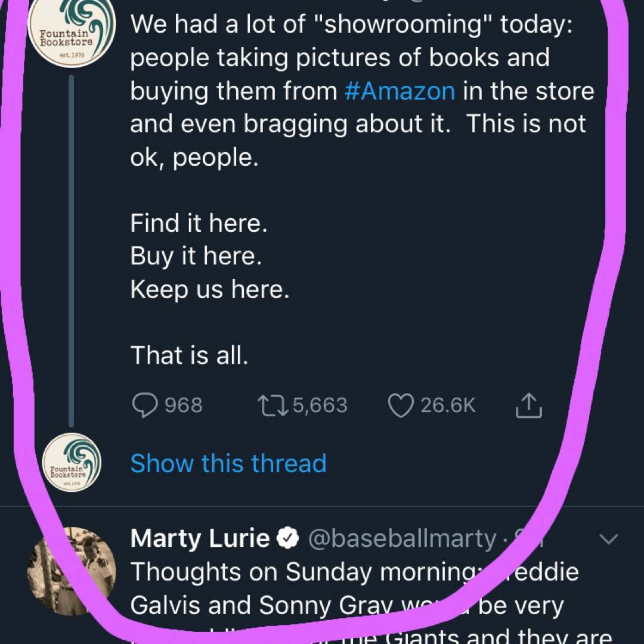Open the tweet about showrooming
644x644 pixels.
pyautogui.click(x=358, y=191)
